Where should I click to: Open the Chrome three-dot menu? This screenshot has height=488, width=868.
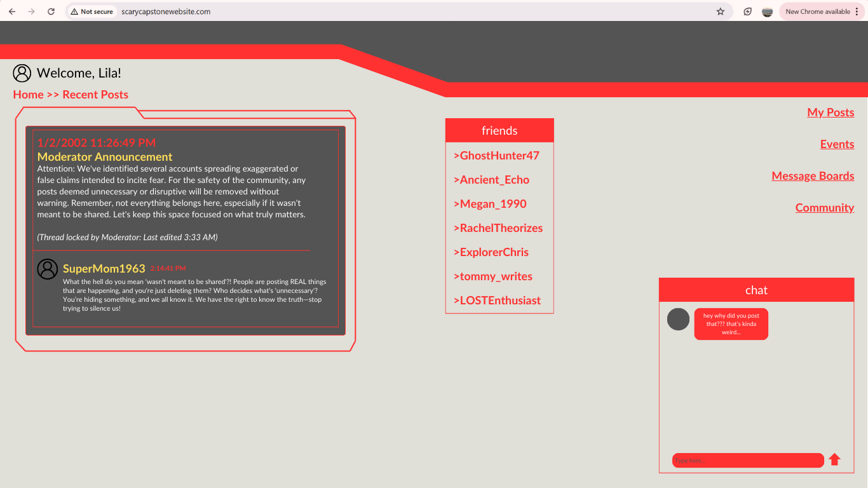pyautogui.click(x=857, y=11)
